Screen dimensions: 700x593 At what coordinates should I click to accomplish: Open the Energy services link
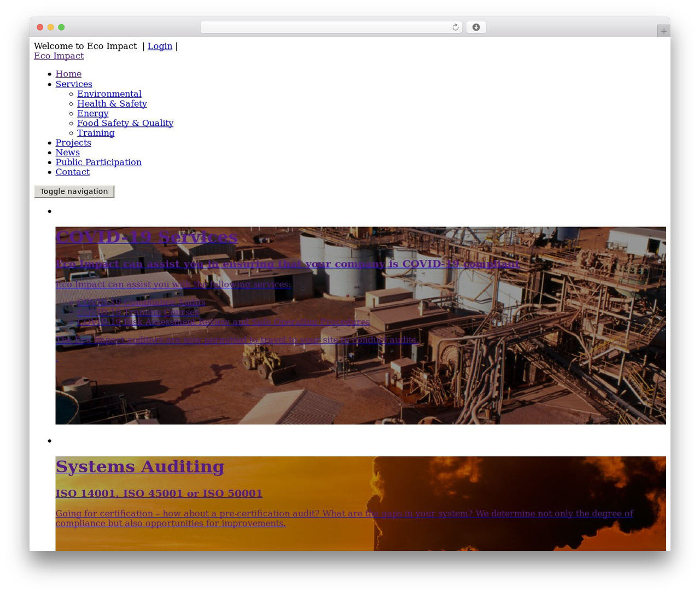pos(93,114)
